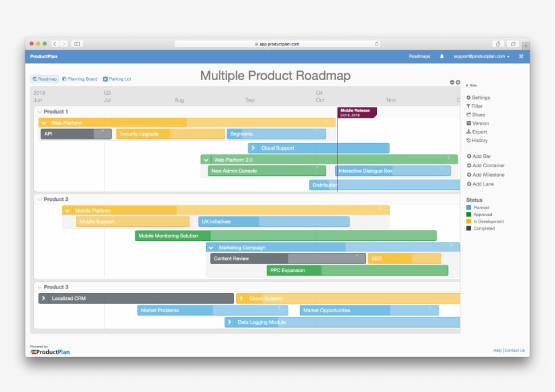Toggle Safari sidebar button
This screenshot has height=392, width=555.
click(77, 44)
